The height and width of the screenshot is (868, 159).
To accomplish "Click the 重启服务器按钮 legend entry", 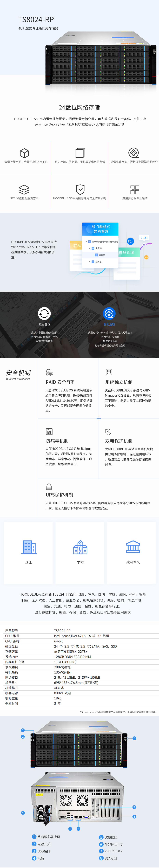I will click(46, 837).
